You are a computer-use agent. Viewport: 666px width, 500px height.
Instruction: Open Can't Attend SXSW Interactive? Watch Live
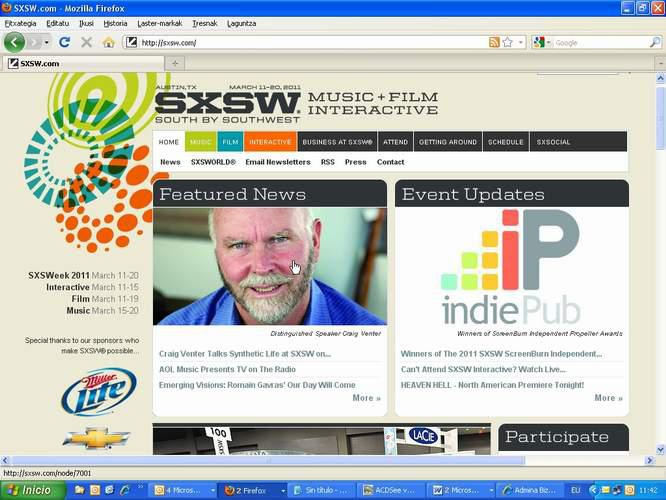coord(483,369)
